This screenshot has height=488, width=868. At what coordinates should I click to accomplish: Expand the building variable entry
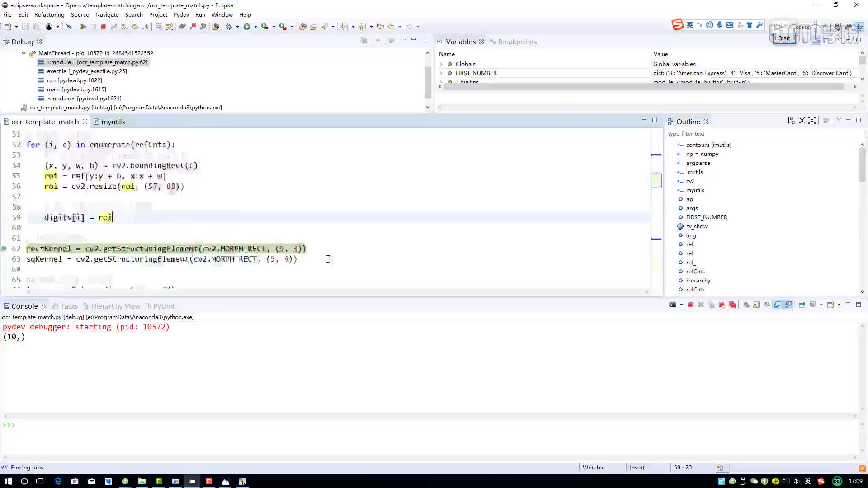pos(442,81)
